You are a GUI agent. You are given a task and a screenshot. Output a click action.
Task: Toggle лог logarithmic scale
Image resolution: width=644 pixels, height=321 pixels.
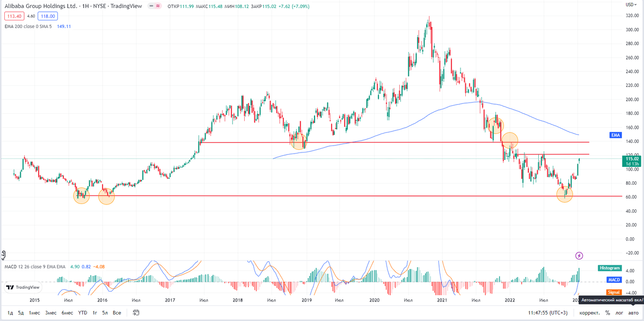tap(619, 312)
